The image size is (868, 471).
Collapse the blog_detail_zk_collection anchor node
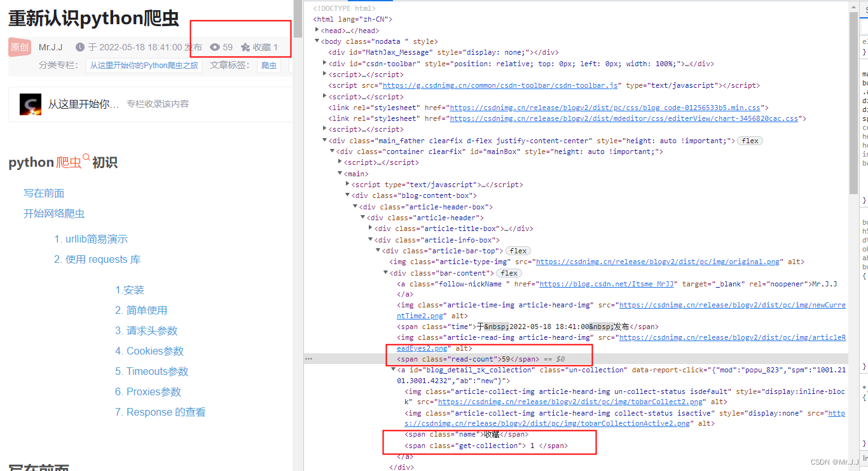tap(393, 370)
